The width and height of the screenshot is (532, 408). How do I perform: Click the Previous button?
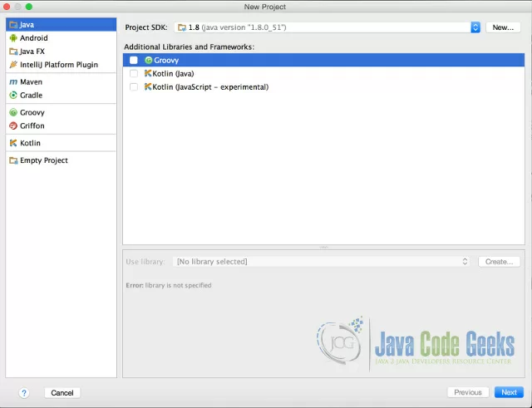468,392
